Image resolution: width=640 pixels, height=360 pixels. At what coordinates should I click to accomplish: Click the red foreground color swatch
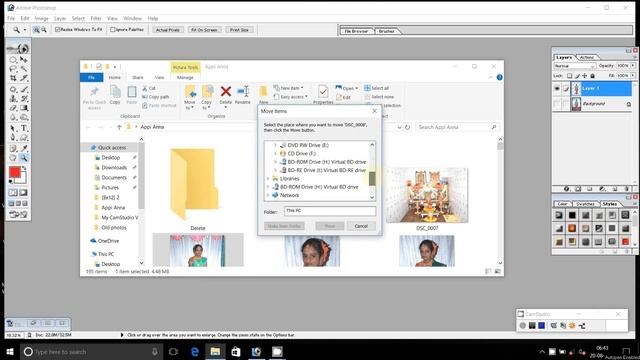[x=14, y=172]
